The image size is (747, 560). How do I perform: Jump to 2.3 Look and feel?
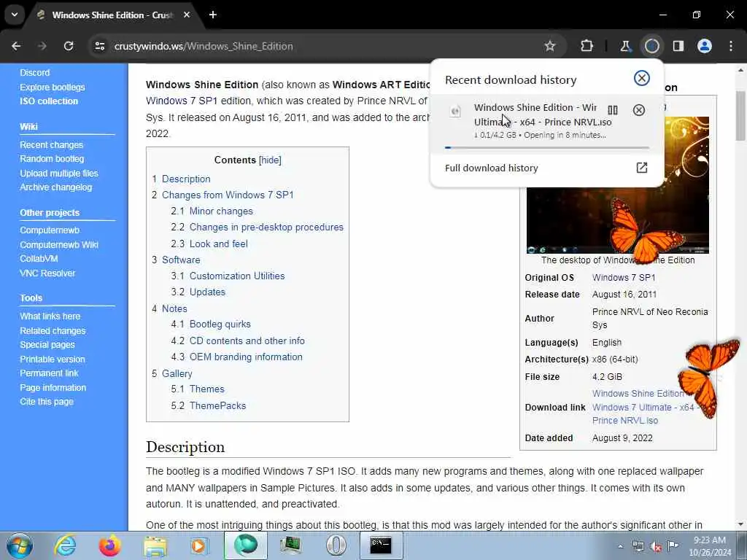[209, 244]
